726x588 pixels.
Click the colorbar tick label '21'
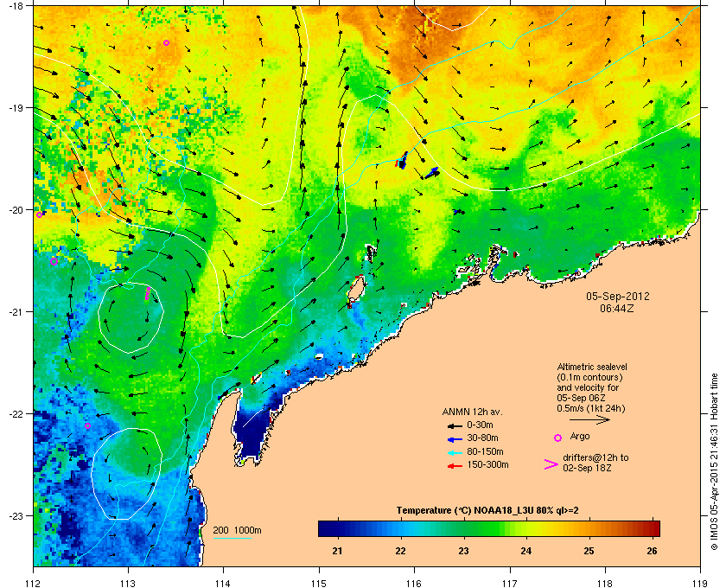click(338, 552)
